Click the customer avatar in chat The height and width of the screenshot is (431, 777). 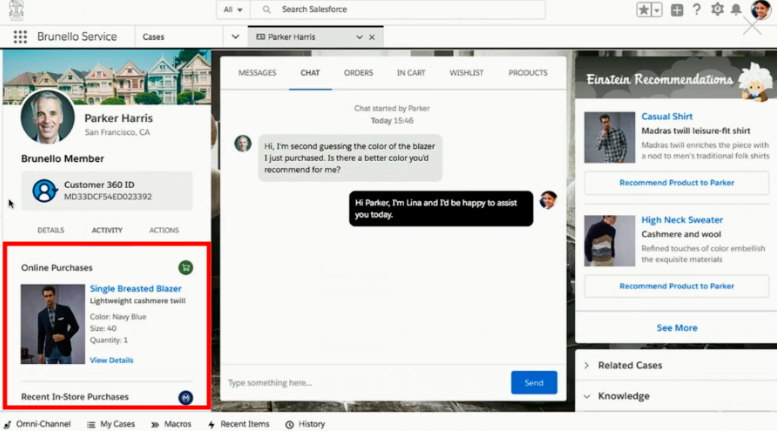243,144
